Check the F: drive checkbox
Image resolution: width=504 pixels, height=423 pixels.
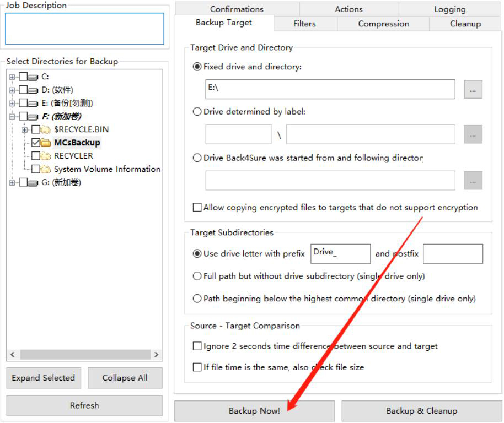(23, 116)
